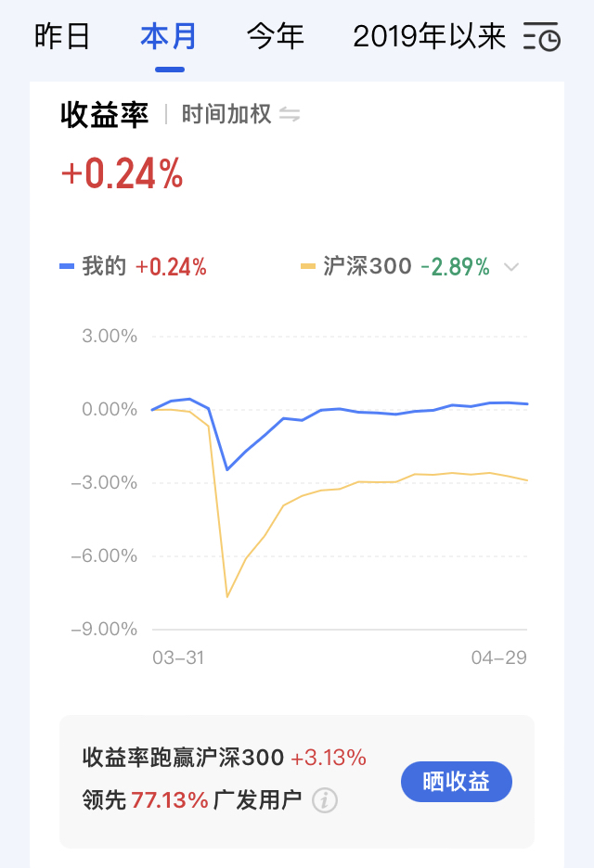Click the 领先 77.13% 广发用户 text

[192, 799]
